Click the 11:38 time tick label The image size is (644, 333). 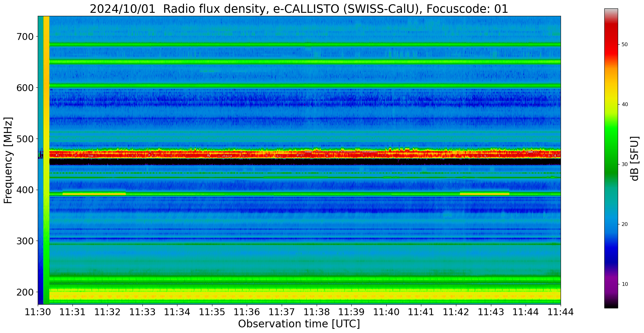[x=317, y=312]
